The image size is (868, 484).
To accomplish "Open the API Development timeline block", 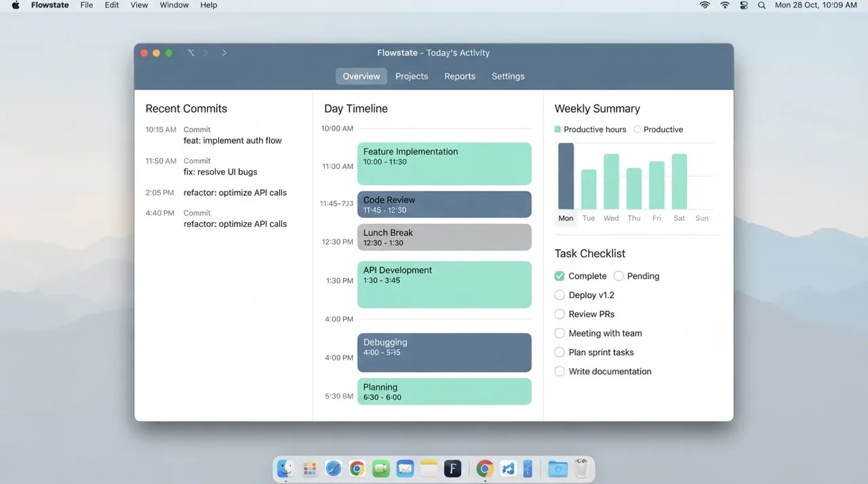I will click(444, 285).
